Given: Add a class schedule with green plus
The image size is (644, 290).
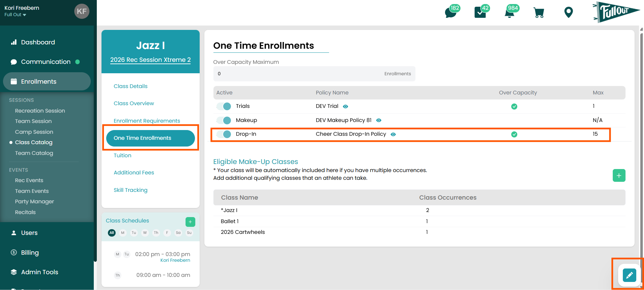Looking at the screenshot, I should (190, 222).
